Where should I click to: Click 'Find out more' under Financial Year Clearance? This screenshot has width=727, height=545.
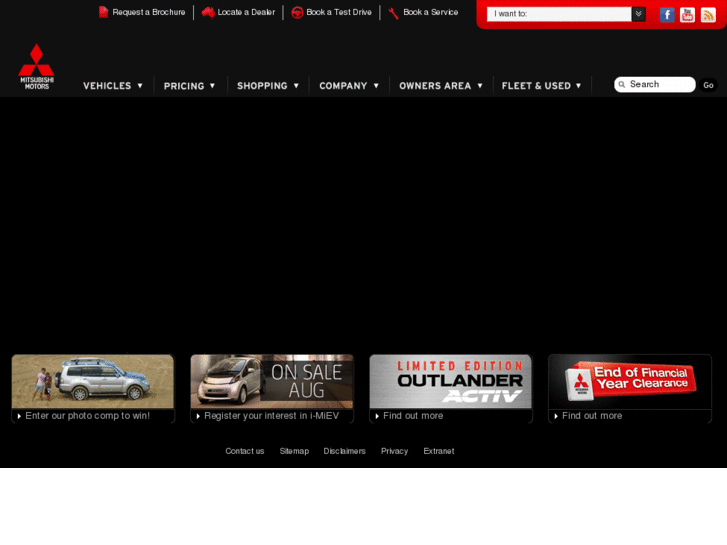(592, 416)
